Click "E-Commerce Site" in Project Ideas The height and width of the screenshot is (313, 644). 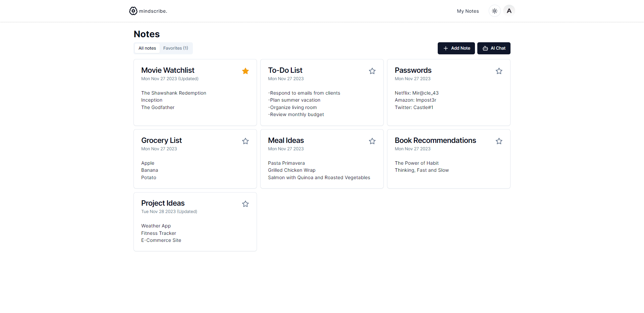point(161,240)
